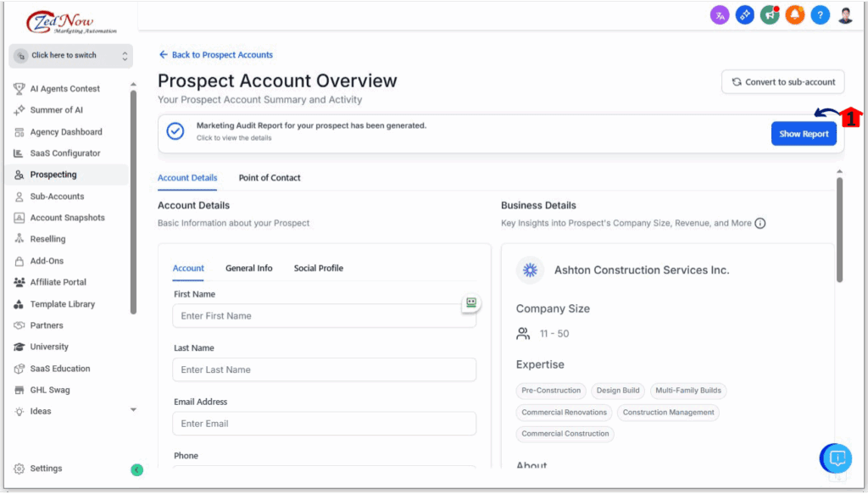868x494 pixels.
Task: Open the language translation icon in header
Action: (x=720, y=15)
